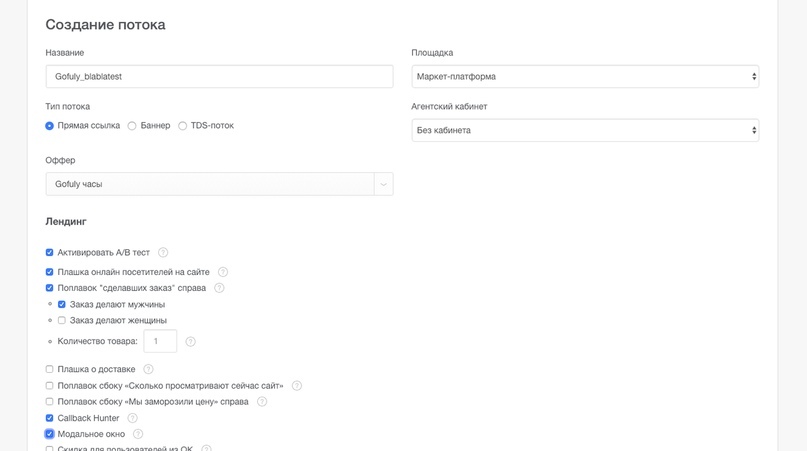Open Площадка dropdown with Маркет-платформа
The image size is (807, 451).
pyautogui.click(x=585, y=76)
